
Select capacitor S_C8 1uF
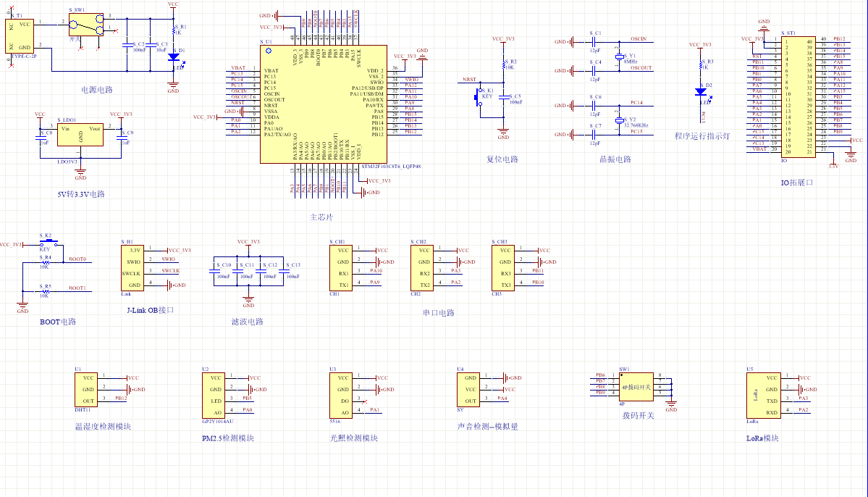pyautogui.click(x=41, y=138)
